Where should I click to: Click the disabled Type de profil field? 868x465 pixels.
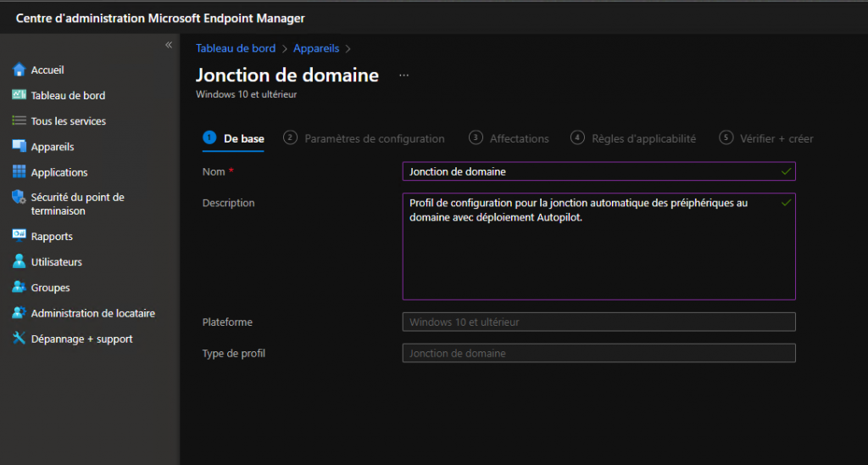[x=599, y=353]
